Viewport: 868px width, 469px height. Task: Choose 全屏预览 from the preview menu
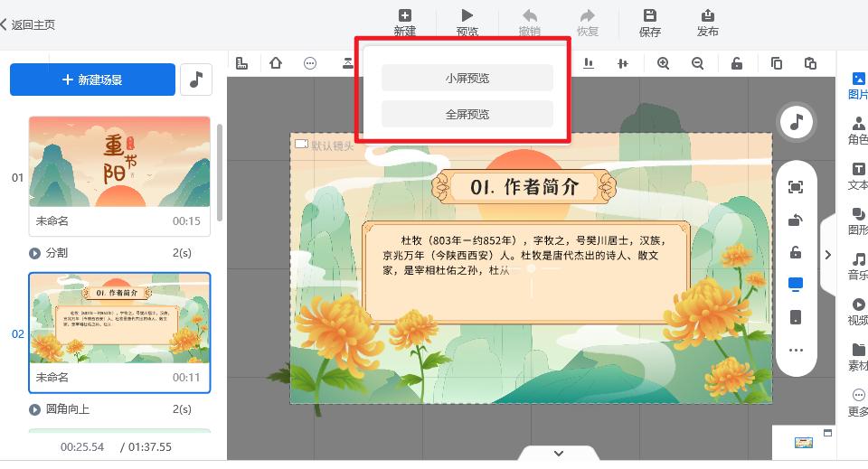click(467, 114)
